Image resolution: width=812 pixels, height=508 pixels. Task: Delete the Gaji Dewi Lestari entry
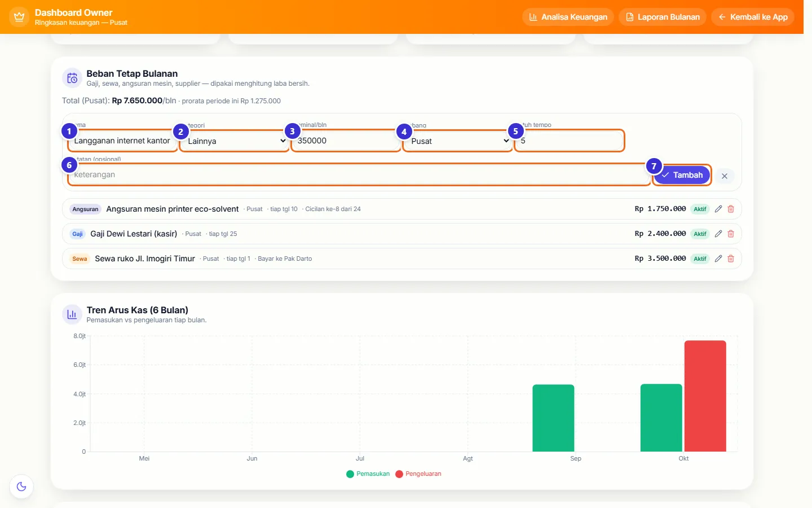click(x=731, y=234)
